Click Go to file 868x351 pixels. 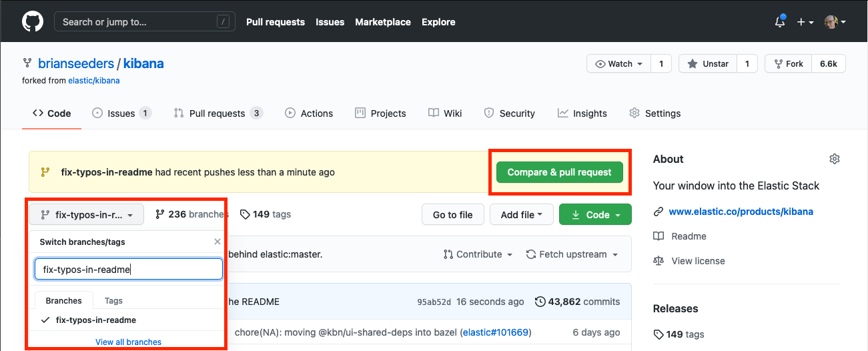(452, 214)
